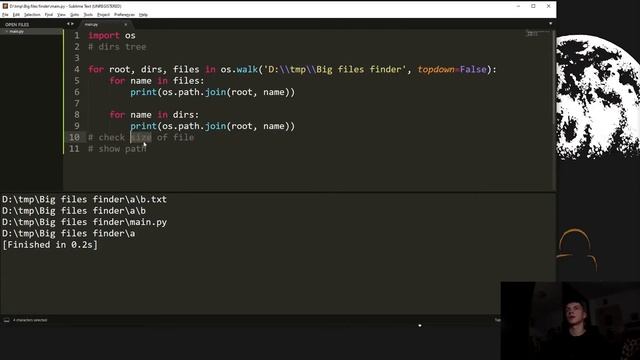Open the Preferences menu
640x360 pixels.
click(124, 15)
